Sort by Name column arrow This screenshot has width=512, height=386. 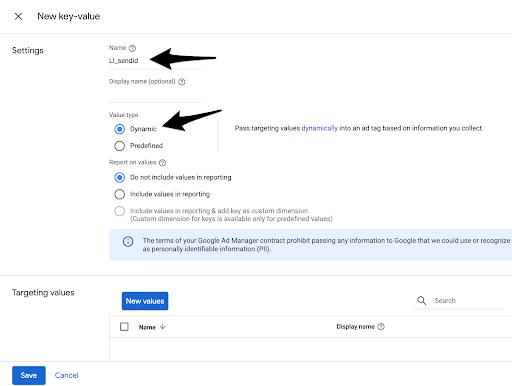pyautogui.click(x=163, y=327)
